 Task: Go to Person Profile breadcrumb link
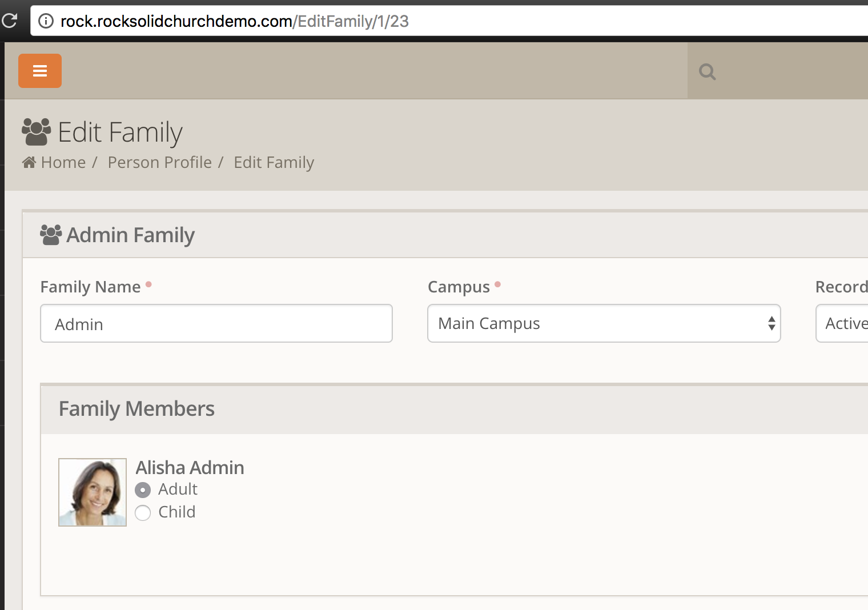(159, 163)
